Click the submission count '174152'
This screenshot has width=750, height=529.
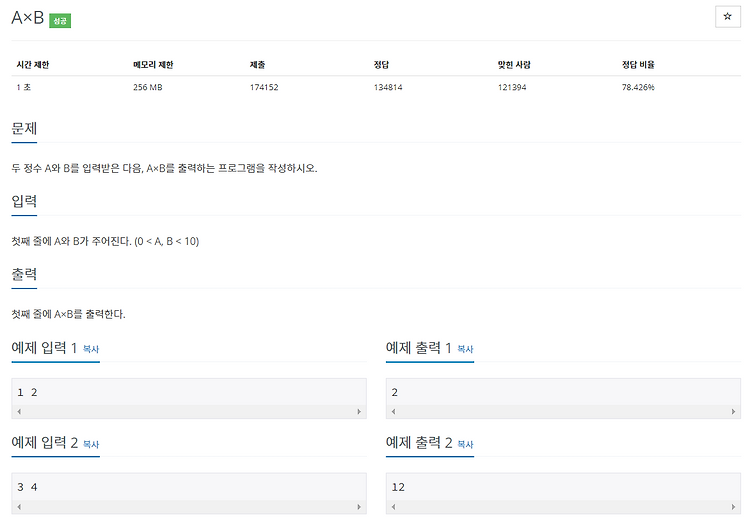click(264, 87)
